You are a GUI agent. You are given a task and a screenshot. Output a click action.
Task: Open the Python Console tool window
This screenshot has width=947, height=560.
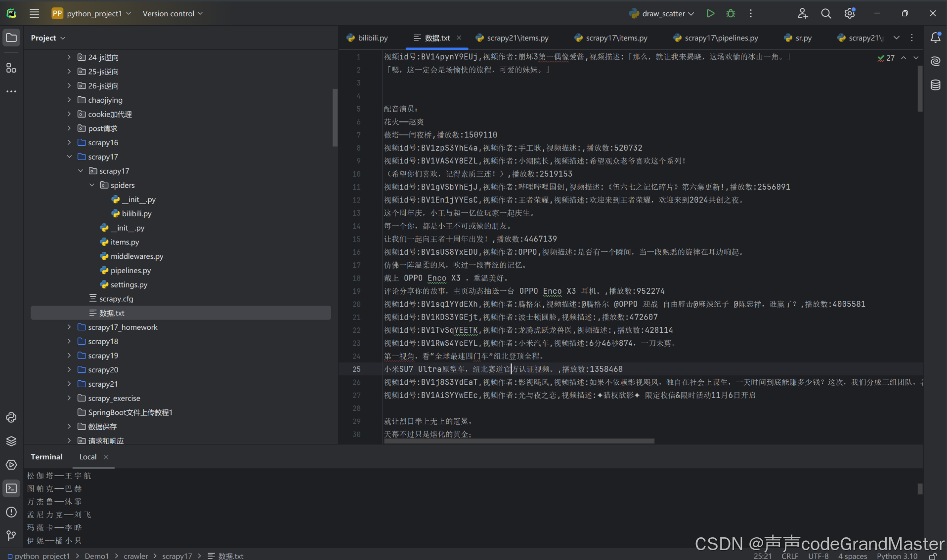(11, 417)
